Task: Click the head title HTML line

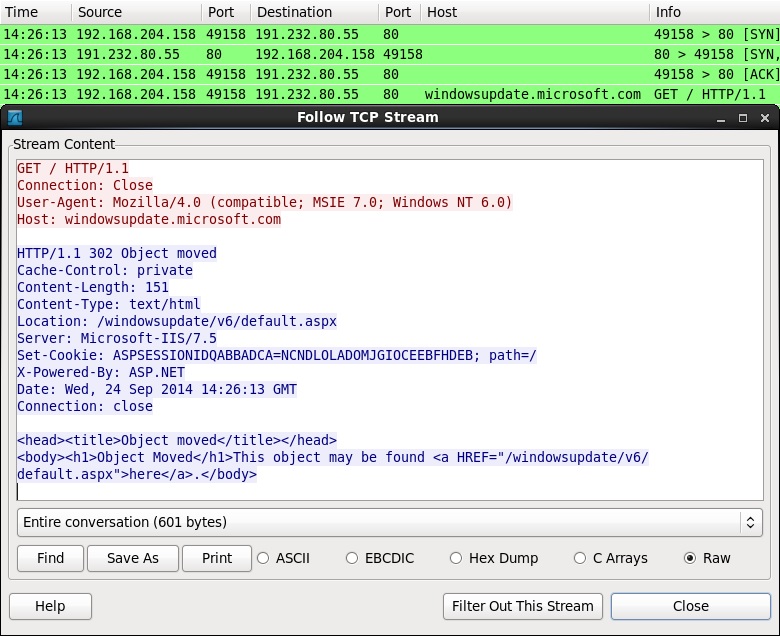Action: point(177,440)
